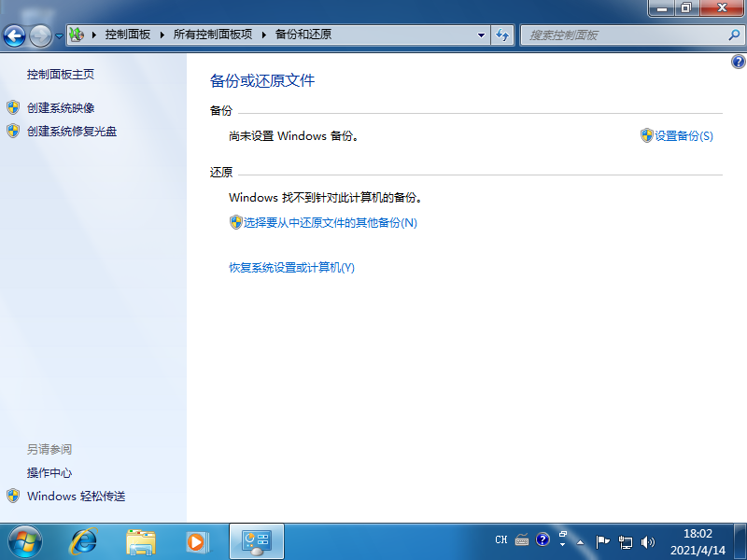Open the recent pages dropdown arrow
Viewport: 747px width, 560px height.
59,35
